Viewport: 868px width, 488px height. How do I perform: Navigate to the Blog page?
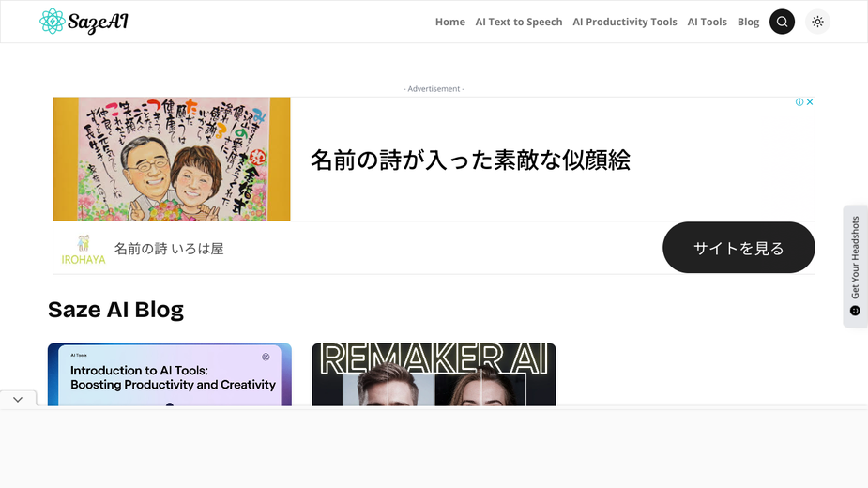pos(748,22)
